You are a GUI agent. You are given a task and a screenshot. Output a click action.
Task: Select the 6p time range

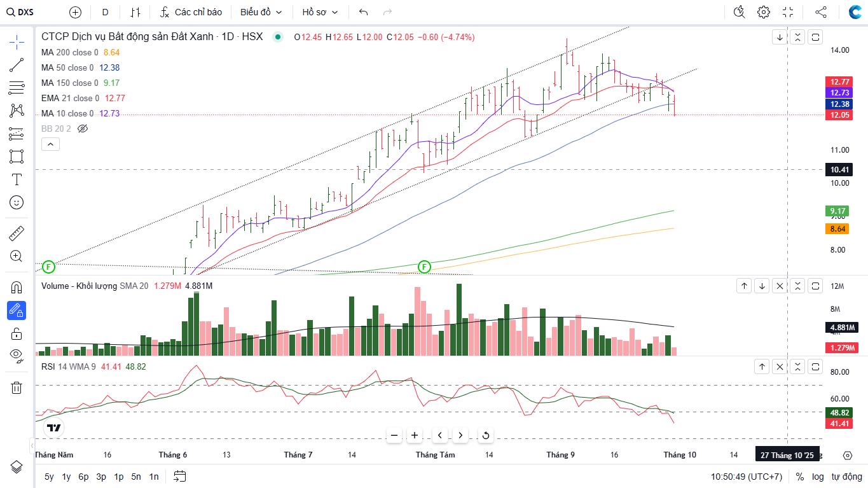click(83, 477)
